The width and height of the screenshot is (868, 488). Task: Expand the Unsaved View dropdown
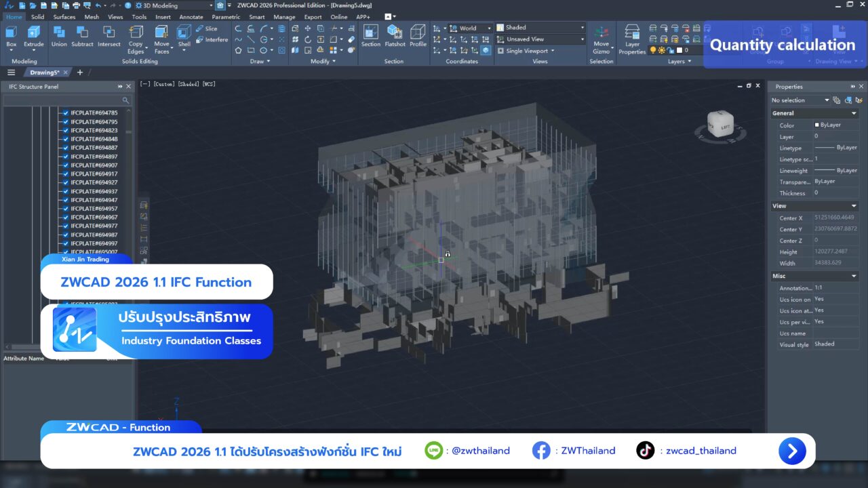[x=540, y=39]
